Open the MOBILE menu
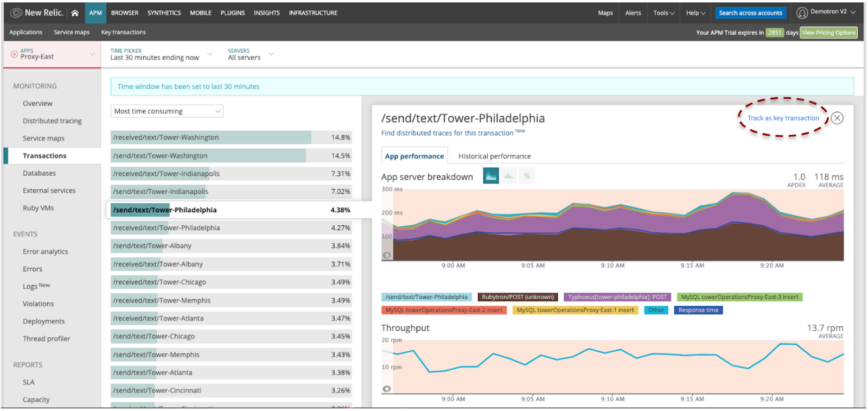Image resolution: width=868 pixels, height=411 pixels. coord(201,13)
